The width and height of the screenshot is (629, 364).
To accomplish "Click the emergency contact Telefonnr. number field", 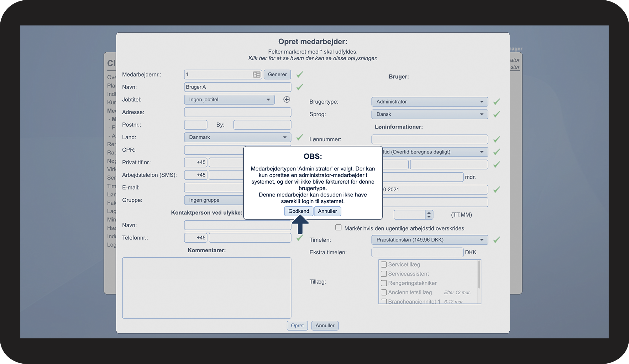I will pos(250,238).
